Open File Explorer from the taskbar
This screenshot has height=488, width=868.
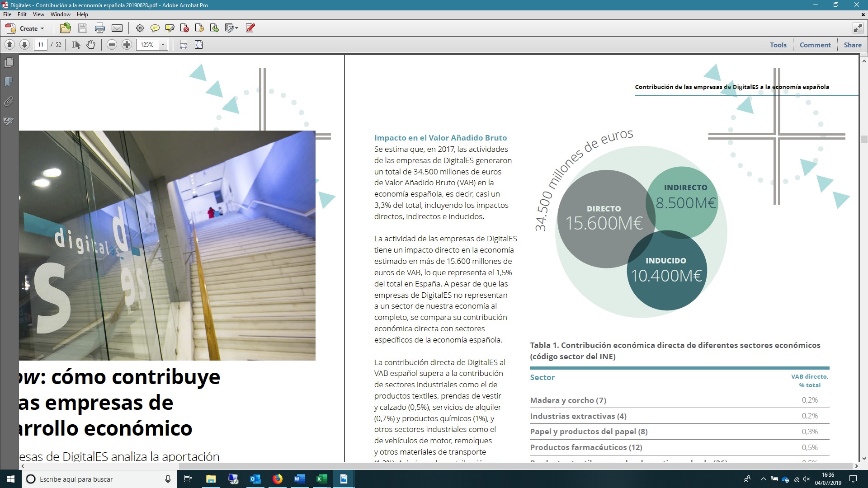[x=211, y=479]
